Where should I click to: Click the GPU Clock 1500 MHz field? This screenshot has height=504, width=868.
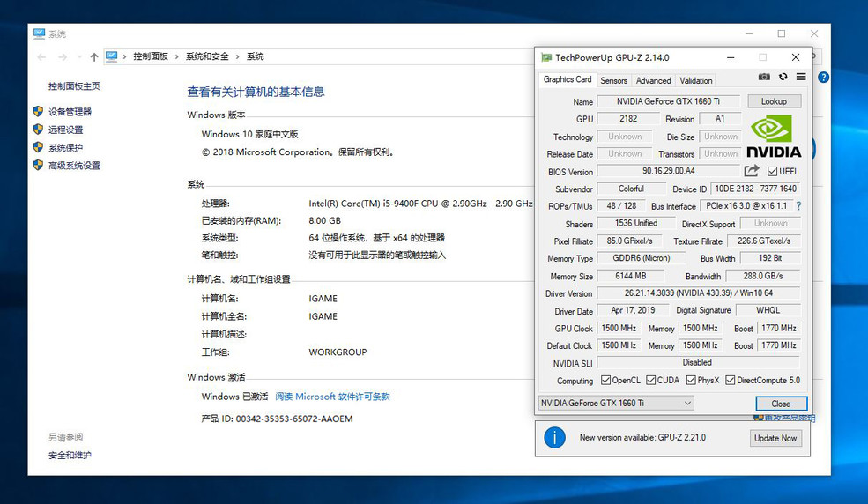tap(619, 328)
